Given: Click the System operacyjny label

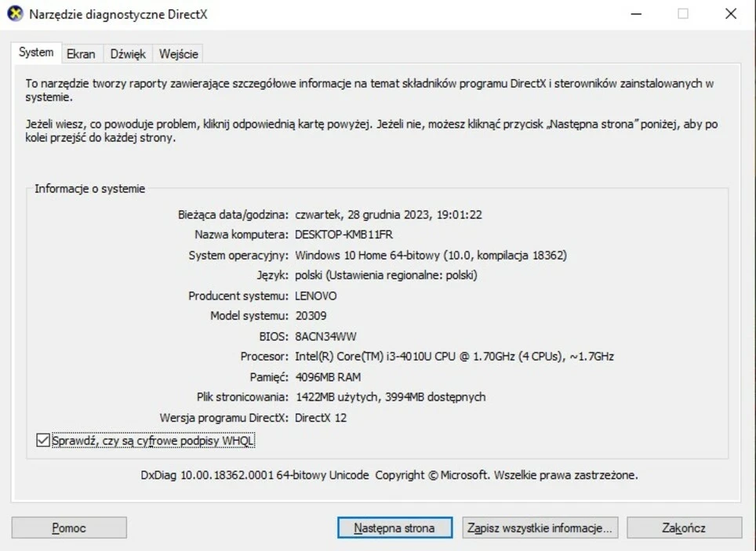Looking at the screenshot, I should coord(238,255).
